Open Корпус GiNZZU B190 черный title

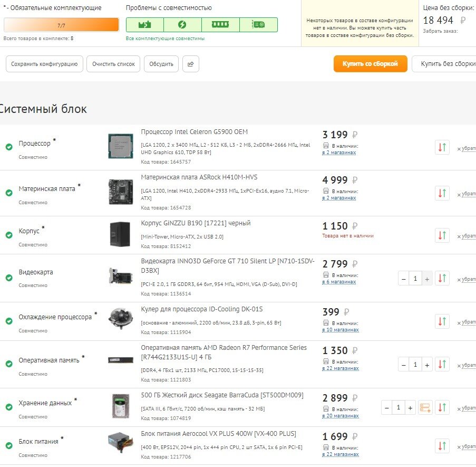click(196, 223)
